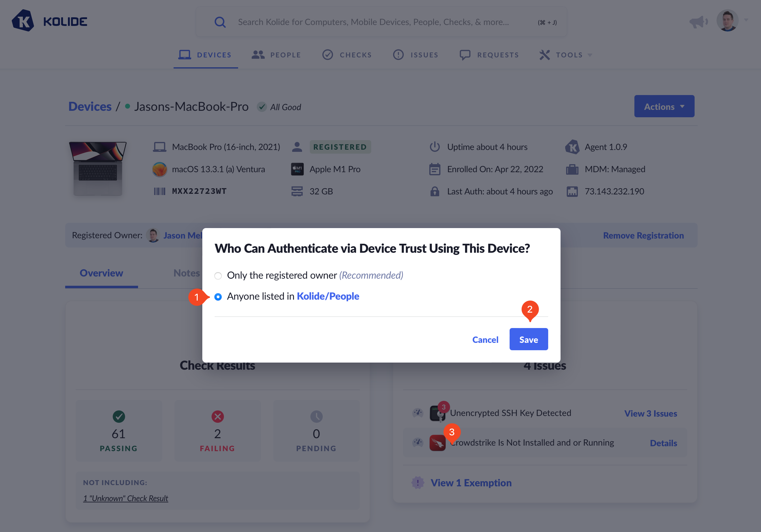Viewport: 761px width, 532px height.
Task: Click 'Crowdstrike Is Not Installed' issue text
Action: pos(532,443)
